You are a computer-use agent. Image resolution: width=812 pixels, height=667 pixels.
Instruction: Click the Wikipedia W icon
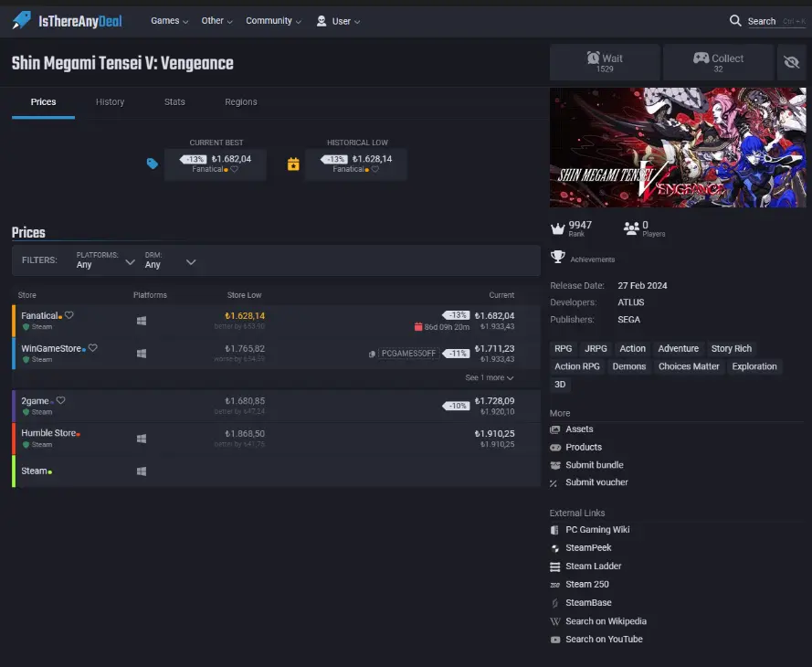click(555, 621)
